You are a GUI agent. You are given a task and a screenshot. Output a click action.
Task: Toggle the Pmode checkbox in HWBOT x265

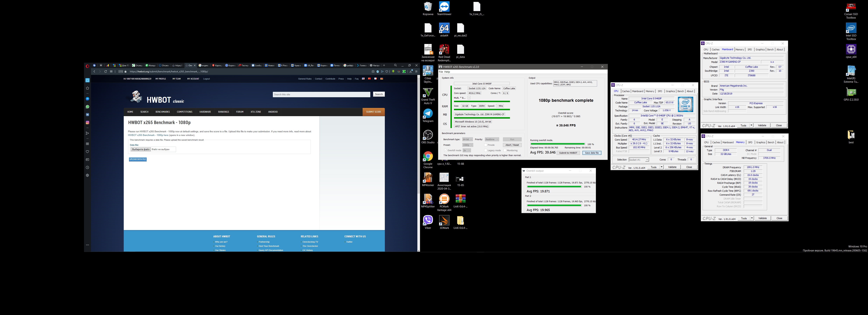click(x=485, y=145)
